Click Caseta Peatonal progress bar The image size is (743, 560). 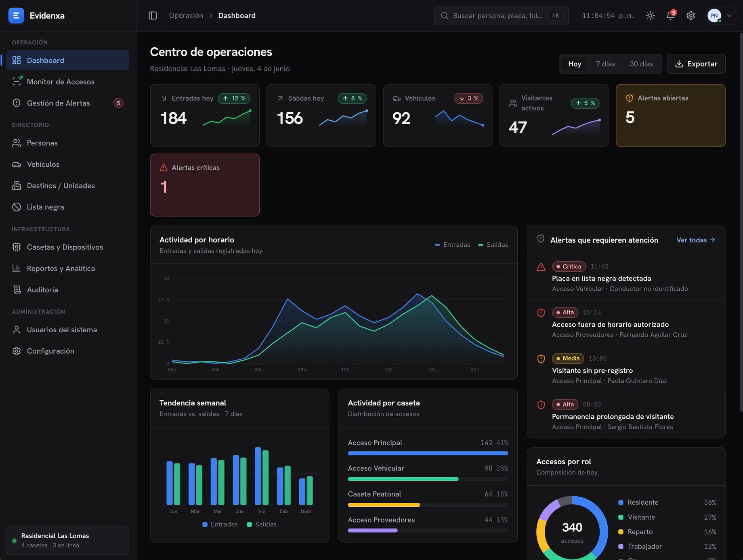click(428, 505)
